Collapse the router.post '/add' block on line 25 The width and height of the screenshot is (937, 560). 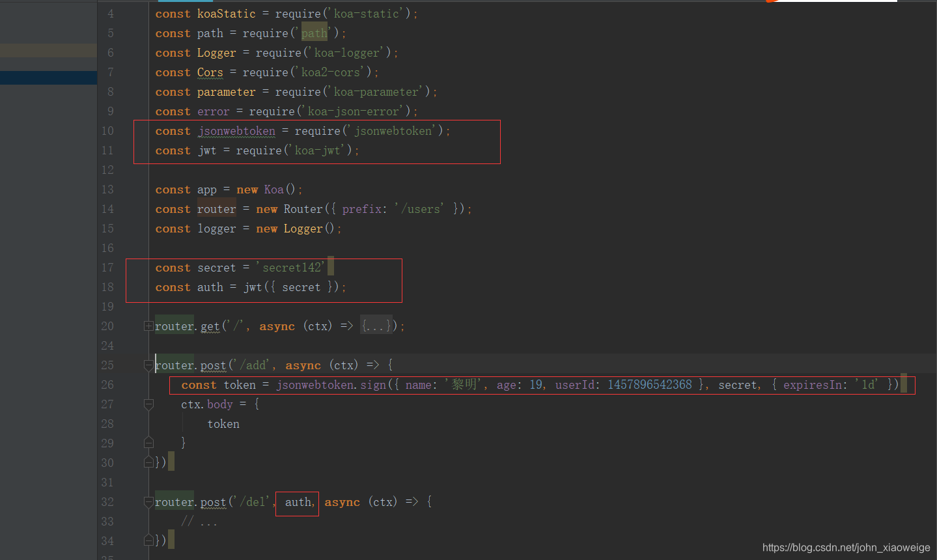point(148,365)
